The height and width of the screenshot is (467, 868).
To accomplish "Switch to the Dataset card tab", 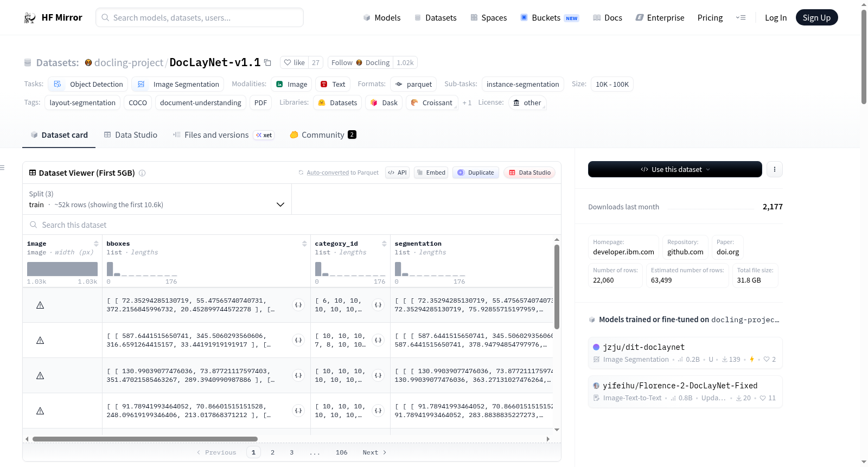I will pyautogui.click(x=59, y=135).
